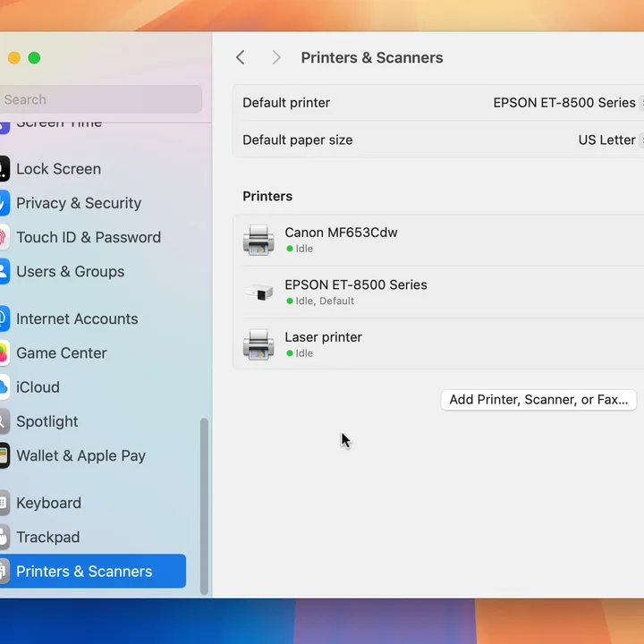Click Add Printer, Scanner, or Fax button
644x644 pixels.
point(538,400)
